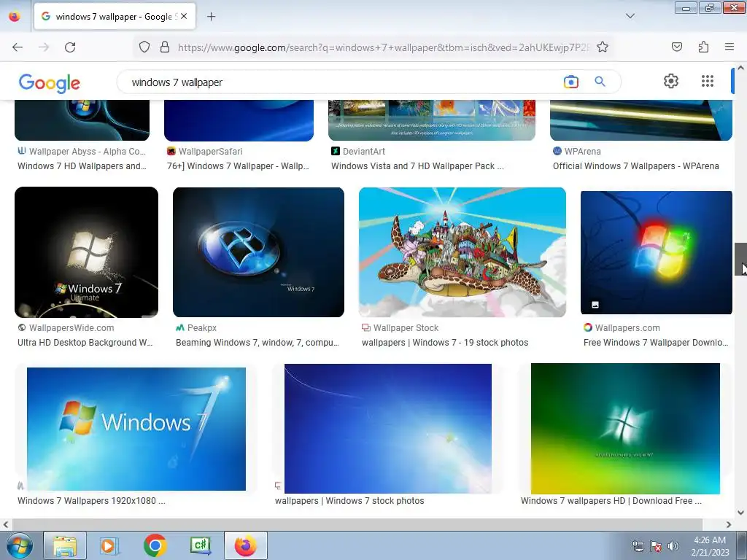The image size is (747, 560).
Task: Click '76+] Windows 7 Wallpaper - Wallp...' title
Action: (239, 166)
